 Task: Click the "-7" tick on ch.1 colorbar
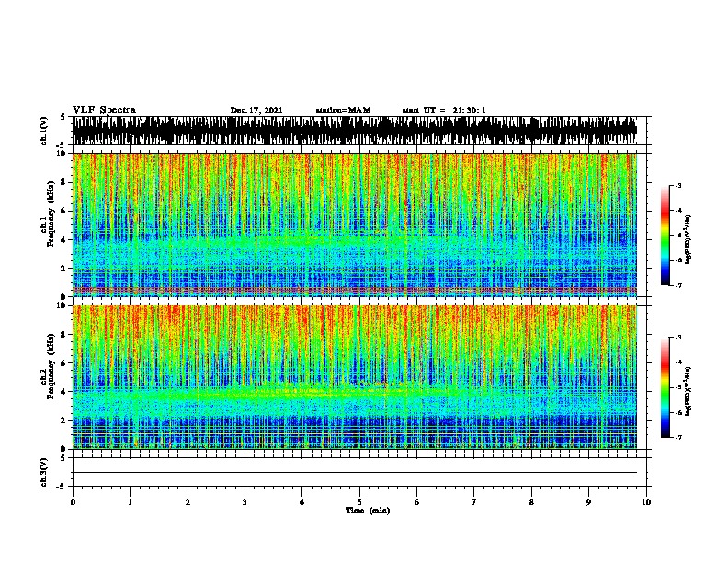tap(678, 285)
